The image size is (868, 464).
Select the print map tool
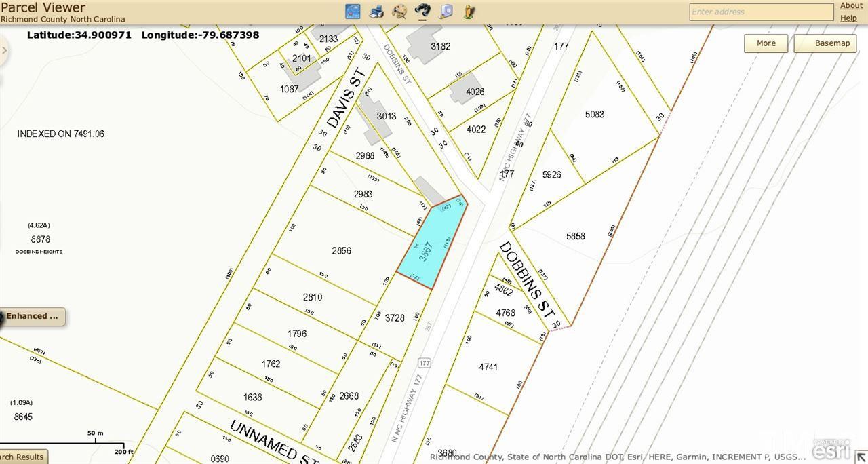376,11
